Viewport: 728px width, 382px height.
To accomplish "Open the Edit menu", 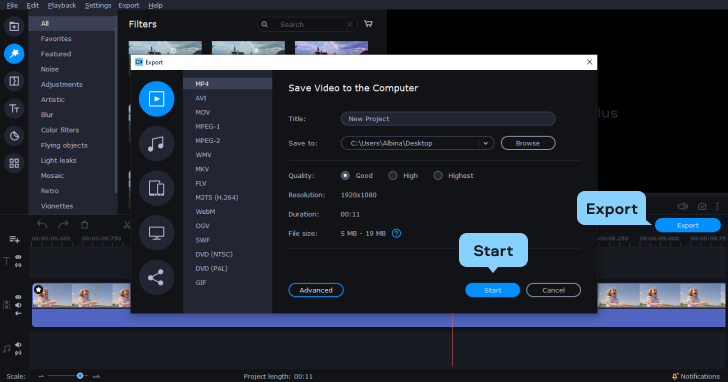I will (32, 6).
